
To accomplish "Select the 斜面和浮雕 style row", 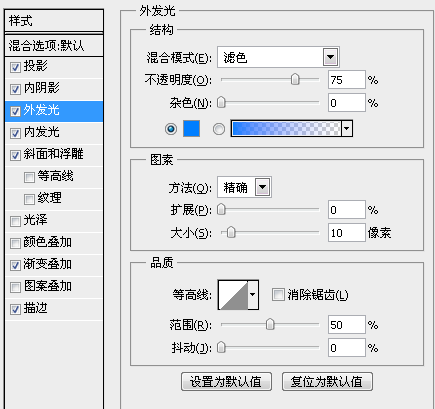I will [x=54, y=155].
